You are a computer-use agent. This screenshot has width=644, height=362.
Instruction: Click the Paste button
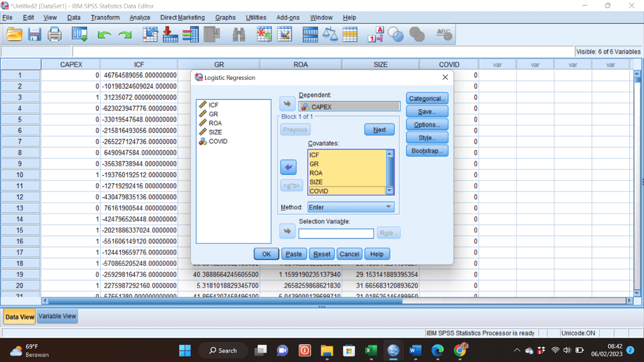click(x=293, y=254)
